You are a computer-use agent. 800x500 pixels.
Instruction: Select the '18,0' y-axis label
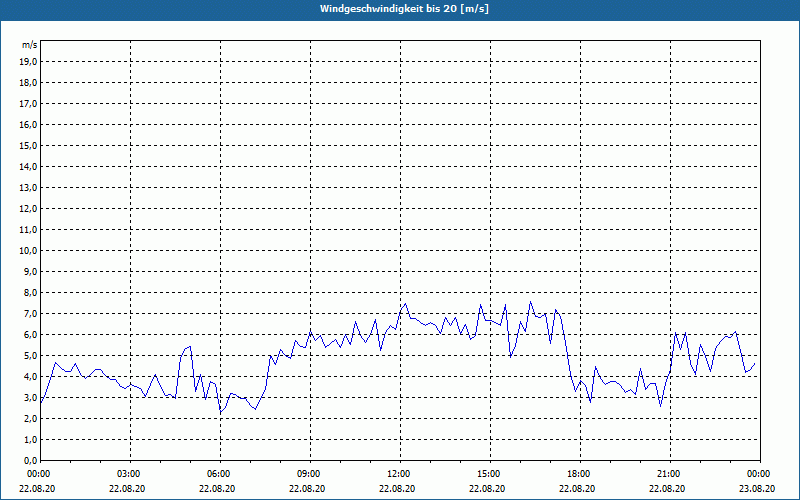[28, 83]
